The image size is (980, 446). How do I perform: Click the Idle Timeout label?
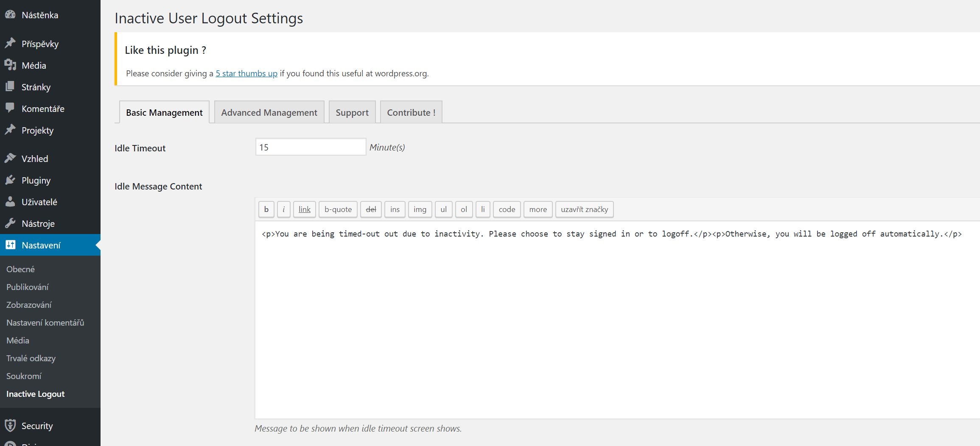140,148
